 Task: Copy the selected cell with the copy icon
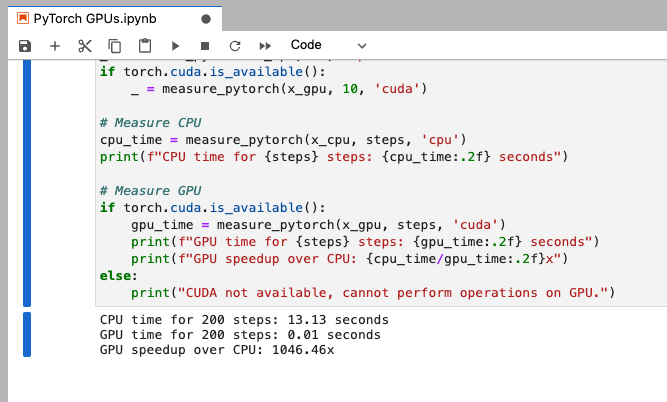[x=115, y=46]
